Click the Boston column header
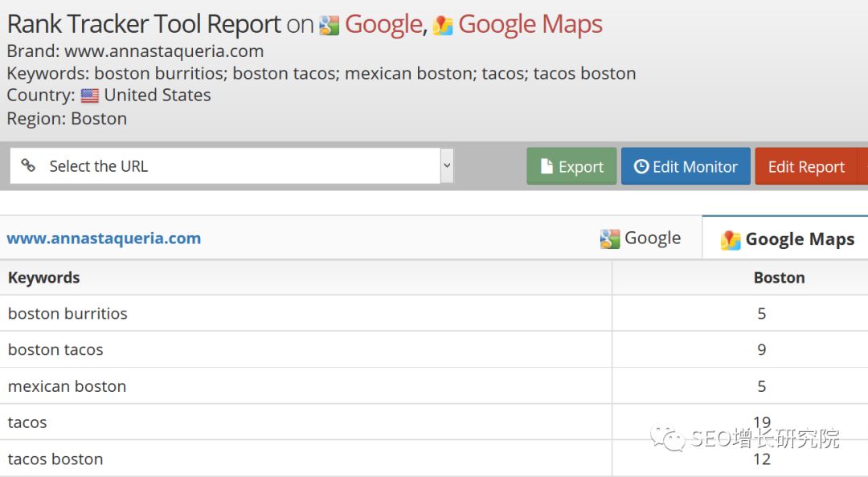The height and width of the screenshot is (477, 868). [x=779, y=278]
